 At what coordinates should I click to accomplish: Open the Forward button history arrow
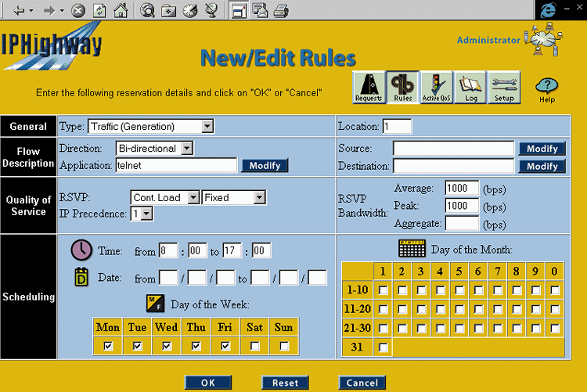(x=62, y=11)
